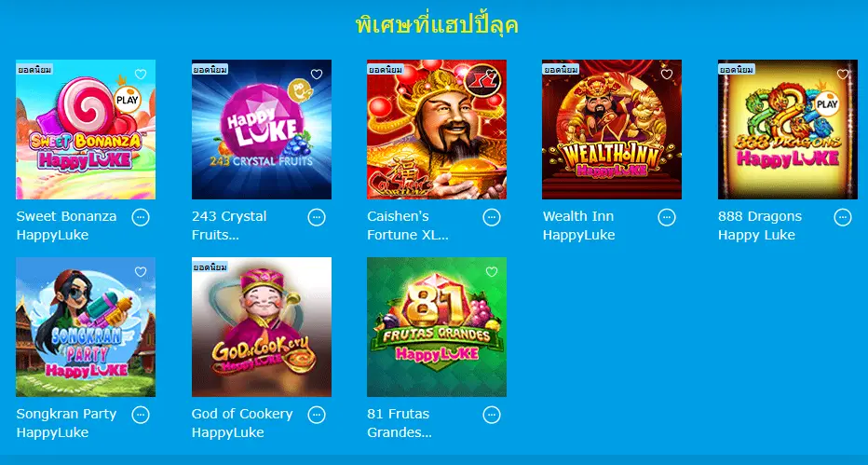Click the Wealth Inn HappyLuke title link
This screenshot has height=465, width=868.
[578, 226]
